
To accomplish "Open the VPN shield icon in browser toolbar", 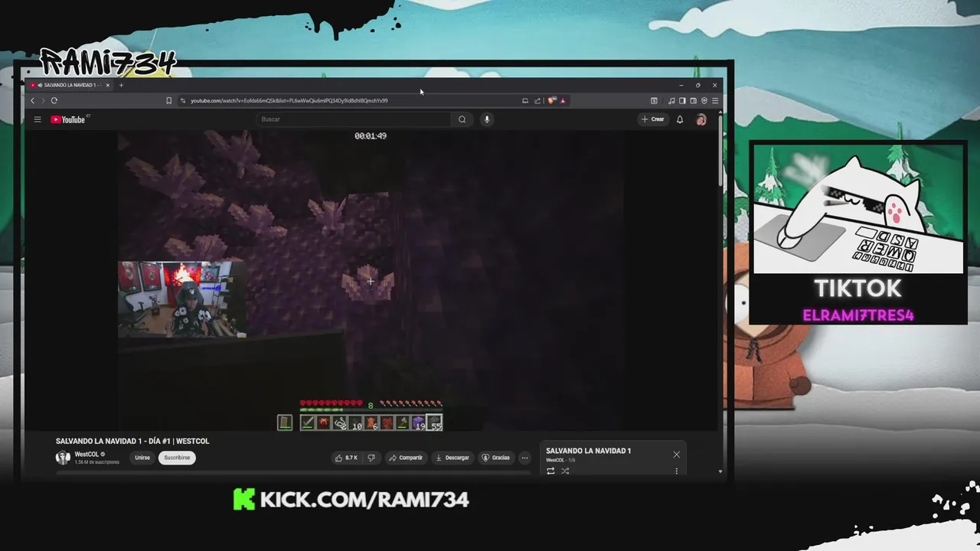I will click(704, 100).
